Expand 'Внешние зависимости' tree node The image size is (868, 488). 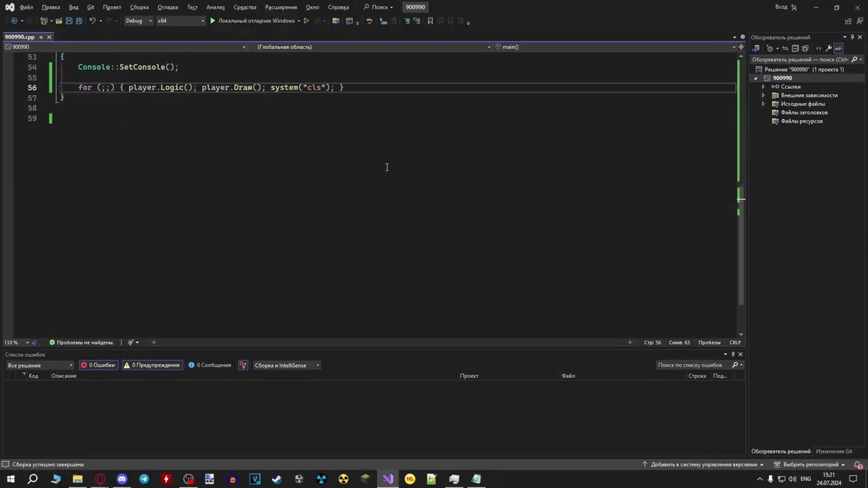click(x=764, y=96)
